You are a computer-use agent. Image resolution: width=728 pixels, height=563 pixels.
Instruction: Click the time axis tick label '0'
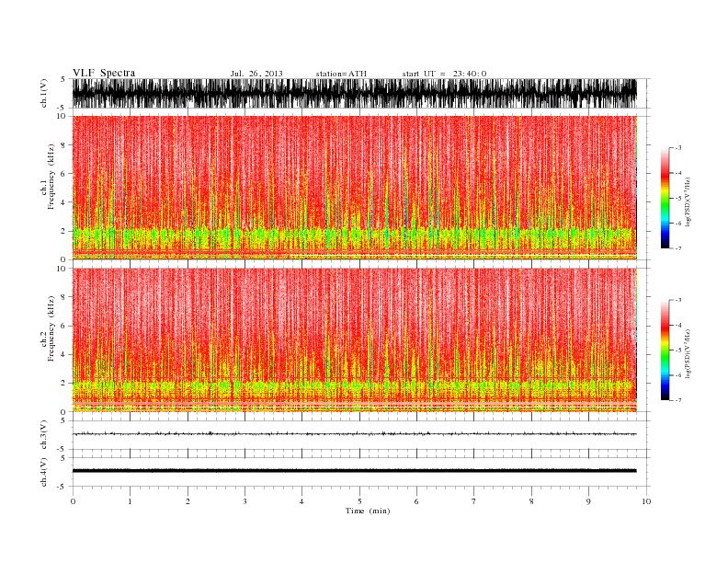tap(73, 501)
